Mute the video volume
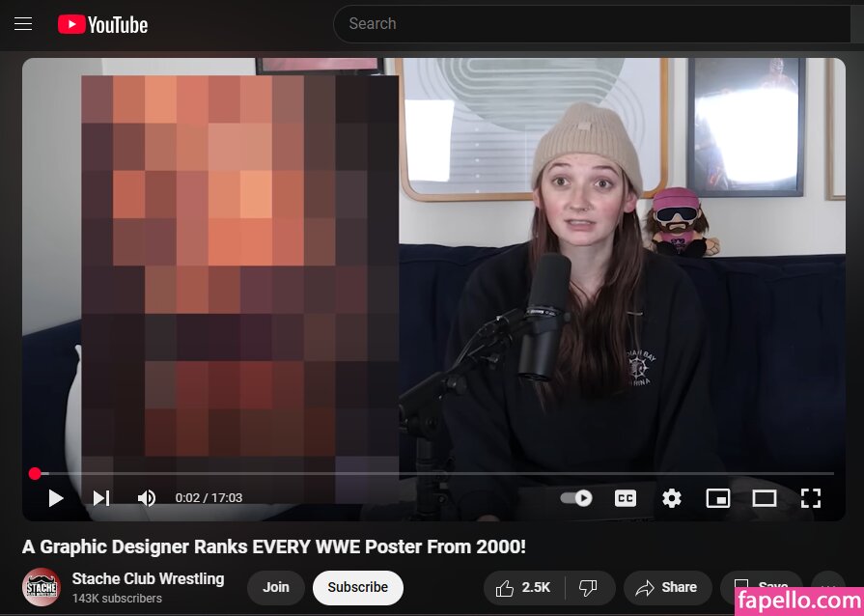This screenshot has height=616, width=864. pos(146,498)
